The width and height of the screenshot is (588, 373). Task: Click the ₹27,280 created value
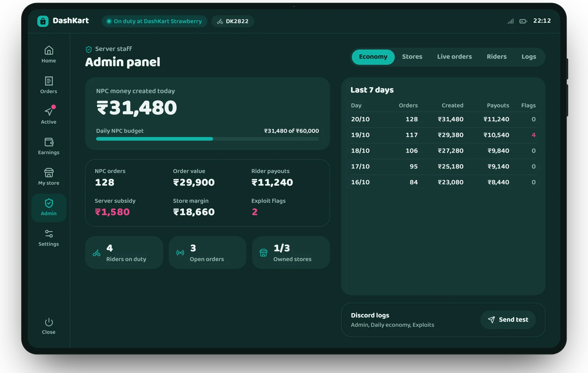coord(451,151)
